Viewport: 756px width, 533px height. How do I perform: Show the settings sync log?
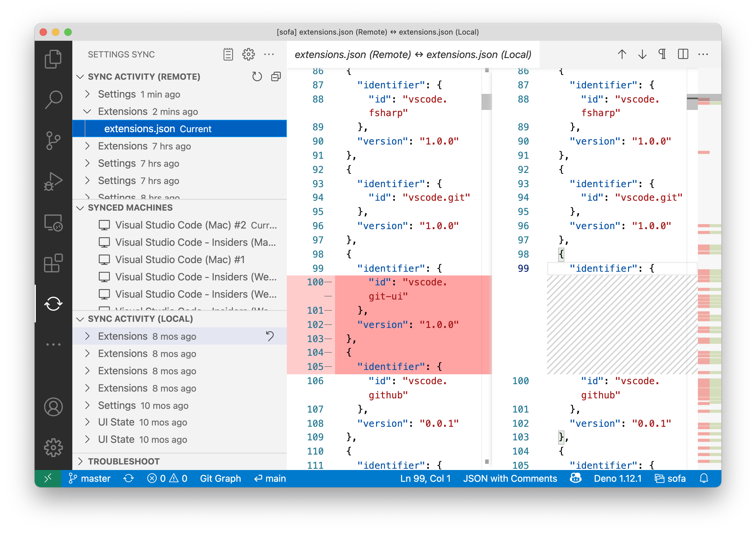point(228,54)
